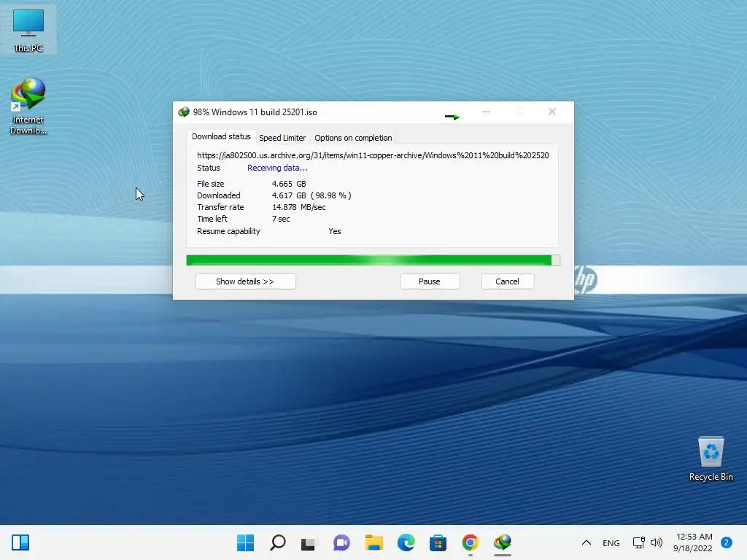This screenshot has height=560, width=747.
Task: Launch Microsoft Edge from the taskbar
Action: coord(406,542)
